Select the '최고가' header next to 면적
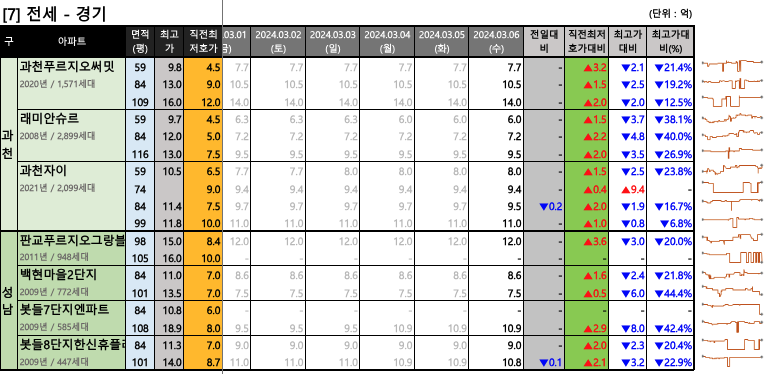Viewport: 769px width, 374px height. (x=169, y=41)
